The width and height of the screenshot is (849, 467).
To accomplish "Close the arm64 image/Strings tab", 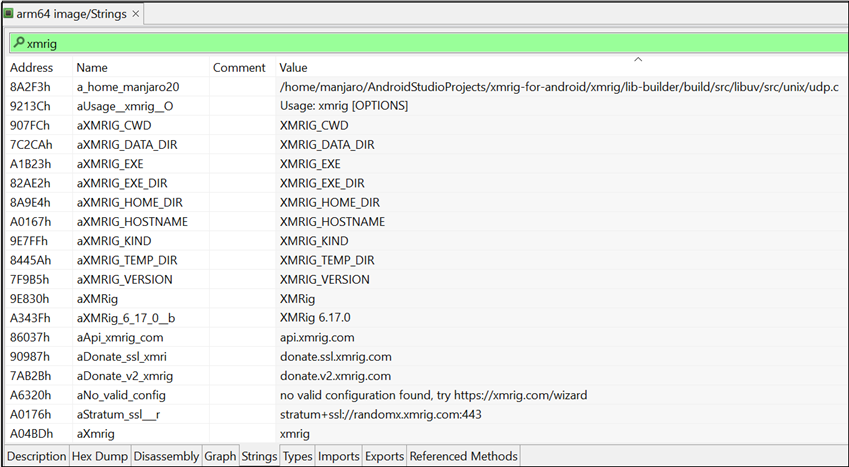I will click(135, 14).
